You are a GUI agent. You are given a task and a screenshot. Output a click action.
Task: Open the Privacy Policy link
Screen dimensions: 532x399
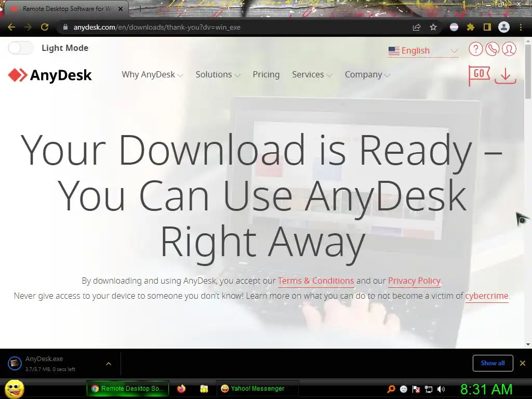[414, 281]
